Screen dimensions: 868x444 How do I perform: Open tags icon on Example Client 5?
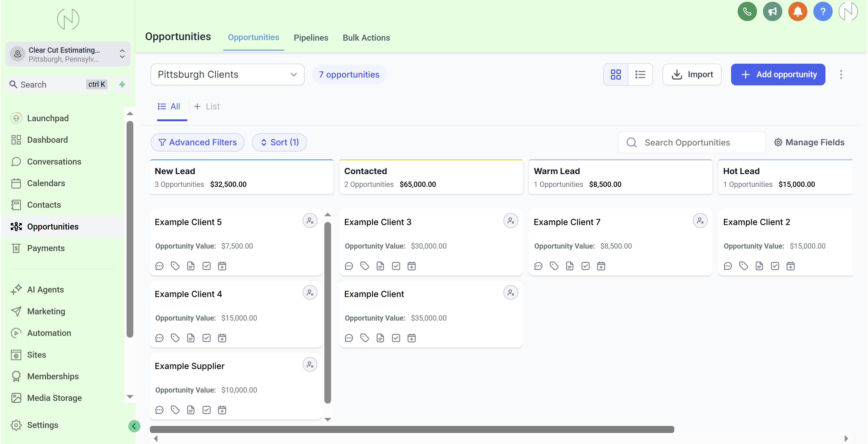pyautogui.click(x=175, y=266)
